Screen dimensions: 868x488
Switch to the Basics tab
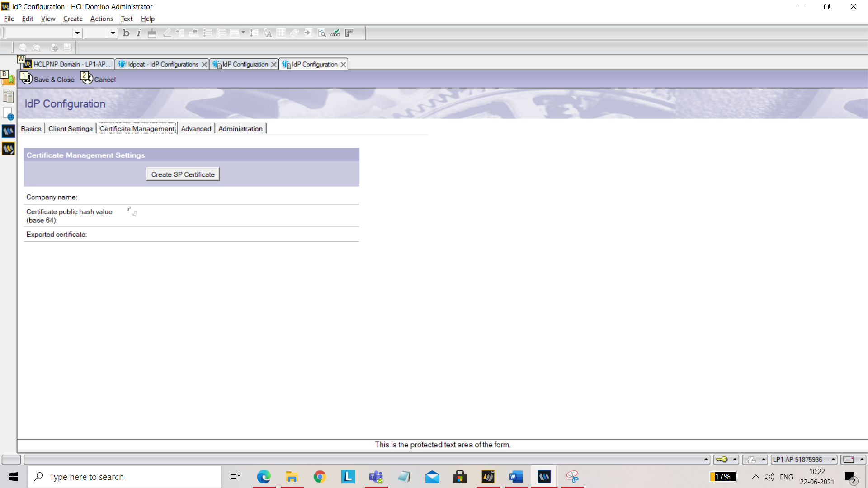(31, 128)
